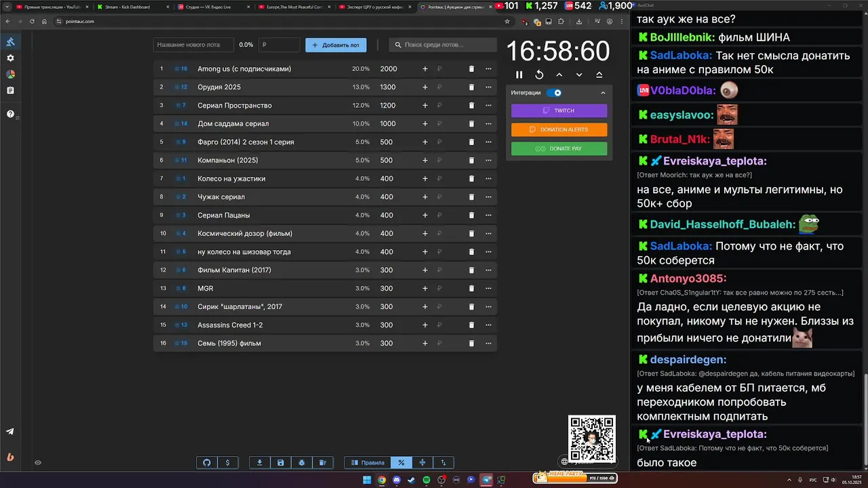Add amount to Колесо на ужастики
Viewport: 868px width, 488px height.
point(425,179)
